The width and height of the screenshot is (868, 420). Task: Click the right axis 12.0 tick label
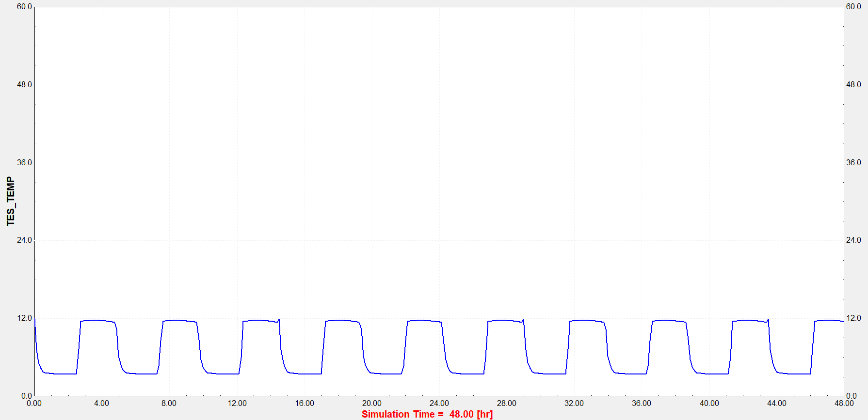point(853,318)
